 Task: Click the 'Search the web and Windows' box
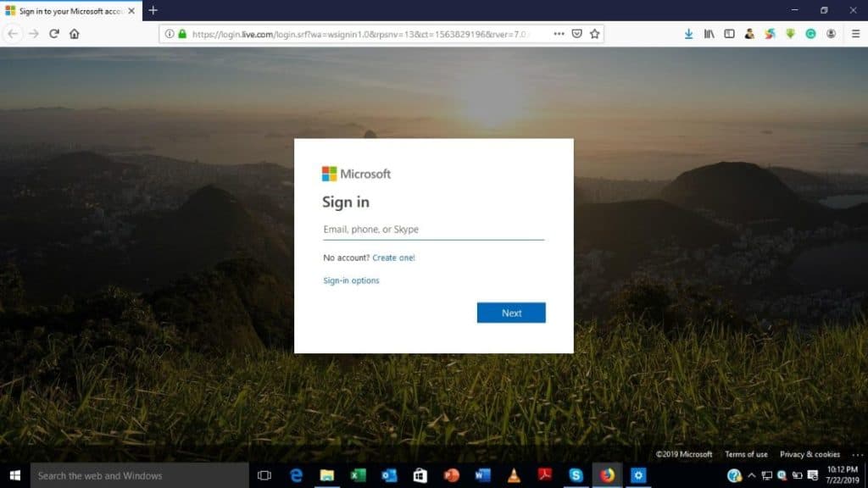pyautogui.click(x=140, y=476)
